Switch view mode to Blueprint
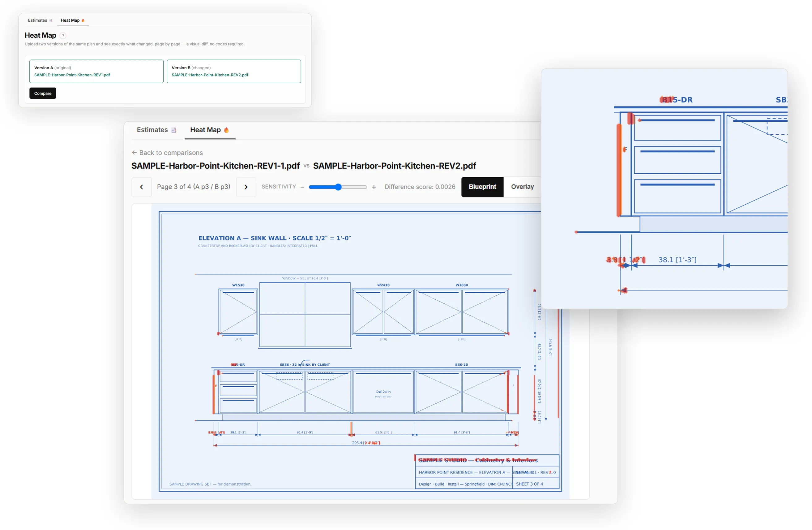This screenshot has height=530, width=812. [482, 187]
